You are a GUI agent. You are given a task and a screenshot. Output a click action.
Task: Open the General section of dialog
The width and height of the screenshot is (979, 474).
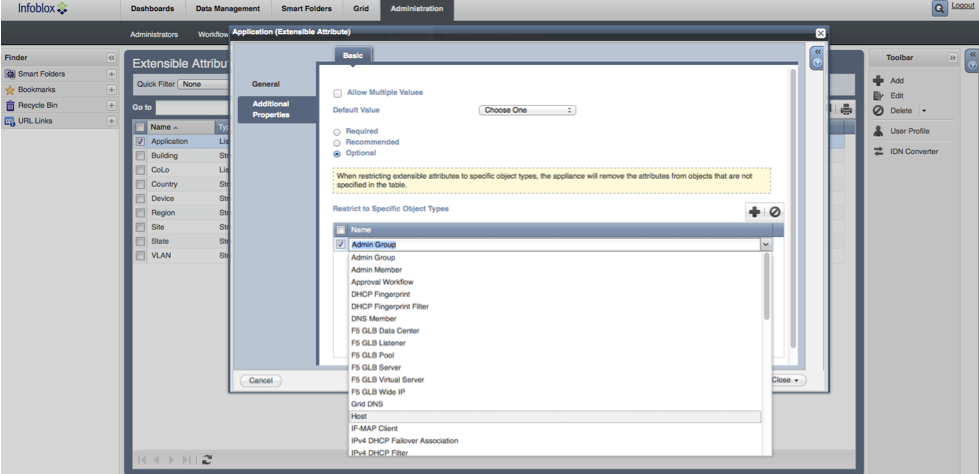pyautogui.click(x=266, y=84)
